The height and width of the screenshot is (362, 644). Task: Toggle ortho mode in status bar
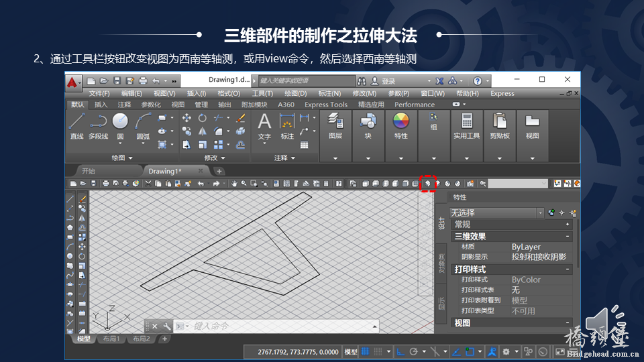click(x=400, y=352)
